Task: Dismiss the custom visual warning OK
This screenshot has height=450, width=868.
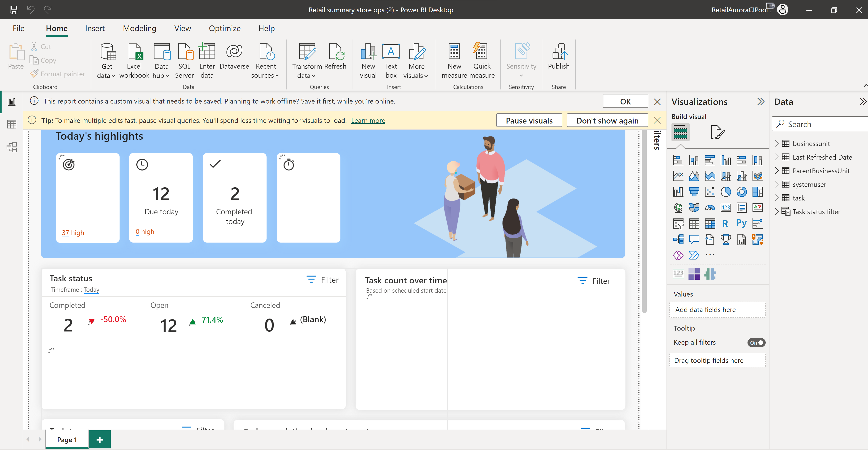Action: pyautogui.click(x=624, y=101)
